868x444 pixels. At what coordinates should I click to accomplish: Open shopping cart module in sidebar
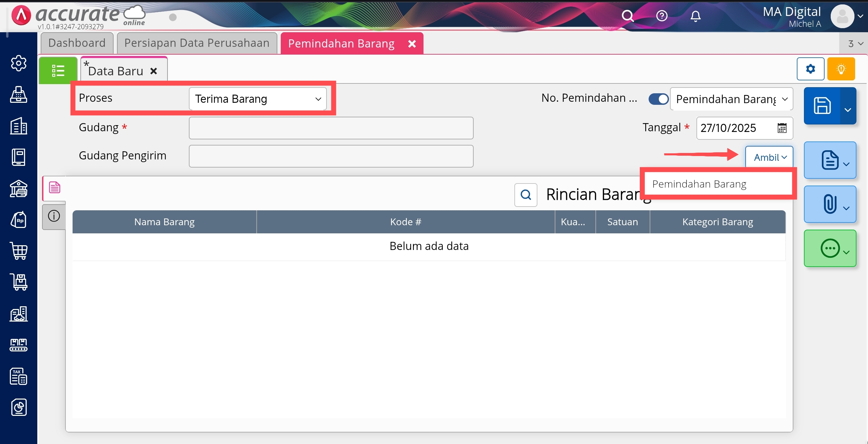tap(19, 251)
